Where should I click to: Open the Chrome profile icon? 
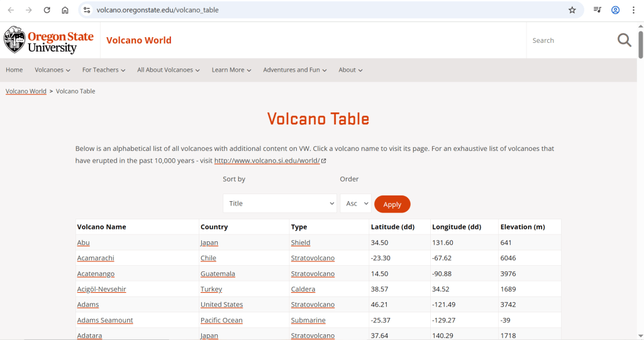[x=616, y=10]
